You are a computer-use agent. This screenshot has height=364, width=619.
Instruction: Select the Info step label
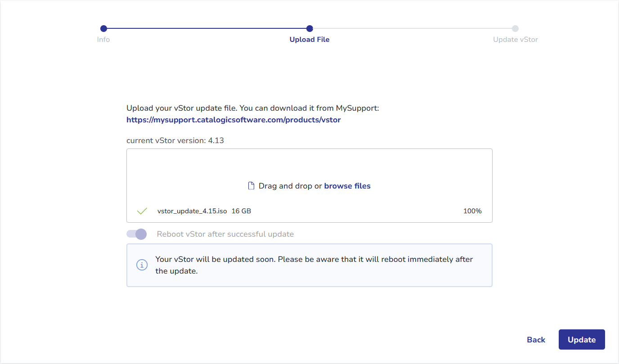tap(103, 40)
